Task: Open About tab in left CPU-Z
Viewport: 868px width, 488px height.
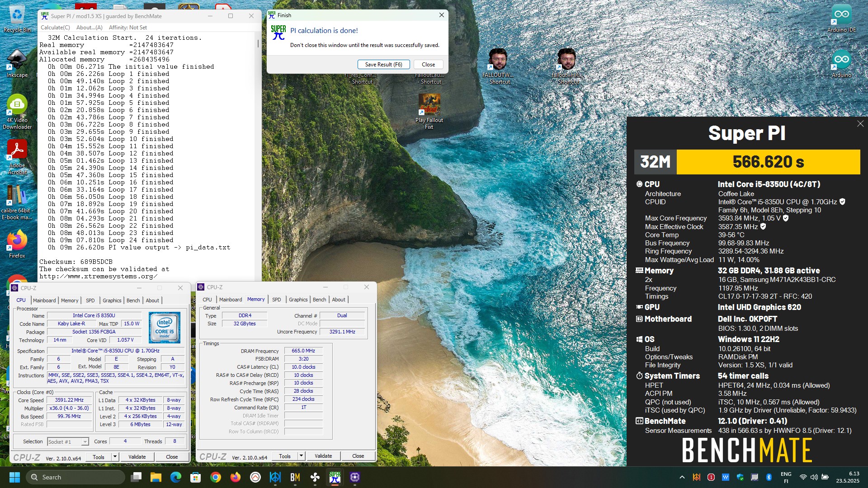Action: [152, 300]
